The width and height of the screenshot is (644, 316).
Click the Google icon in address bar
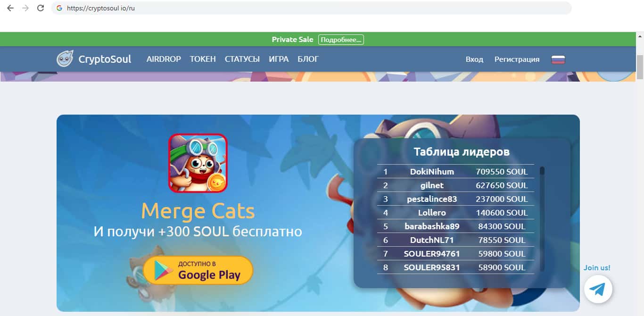tap(59, 8)
